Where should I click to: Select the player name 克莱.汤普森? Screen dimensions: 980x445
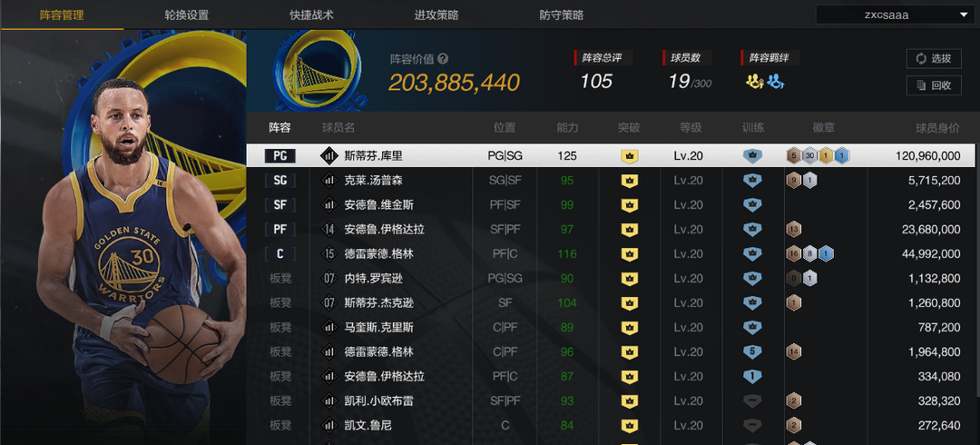tap(373, 180)
